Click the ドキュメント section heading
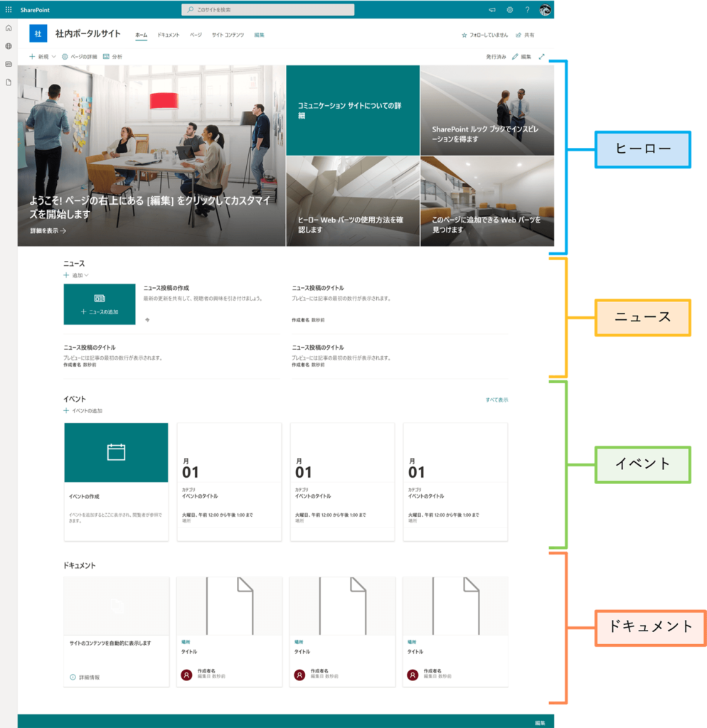 click(x=80, y=565)
